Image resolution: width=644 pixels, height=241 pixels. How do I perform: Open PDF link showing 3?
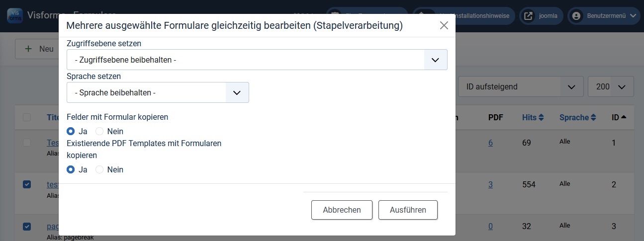[x=490, y=185]
